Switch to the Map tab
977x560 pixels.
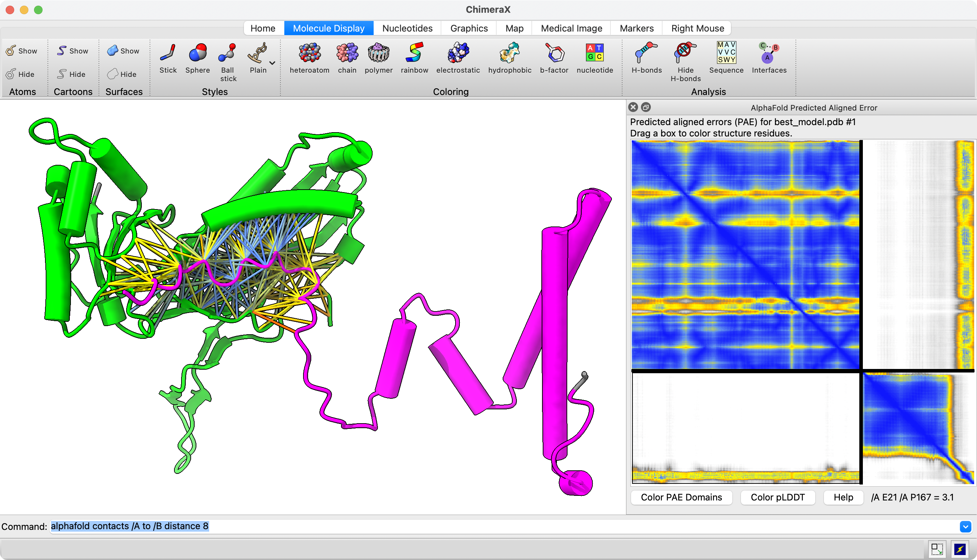[x=514, y=28]
